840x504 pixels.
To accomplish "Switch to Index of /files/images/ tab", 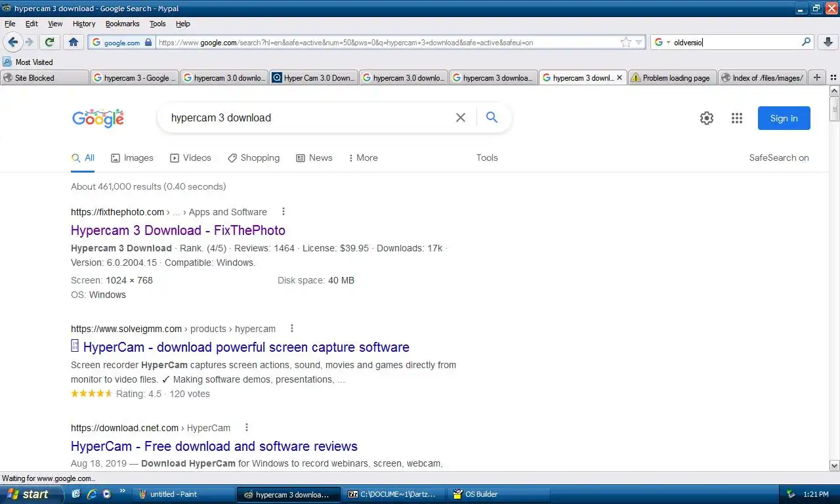I will (763, 77).
